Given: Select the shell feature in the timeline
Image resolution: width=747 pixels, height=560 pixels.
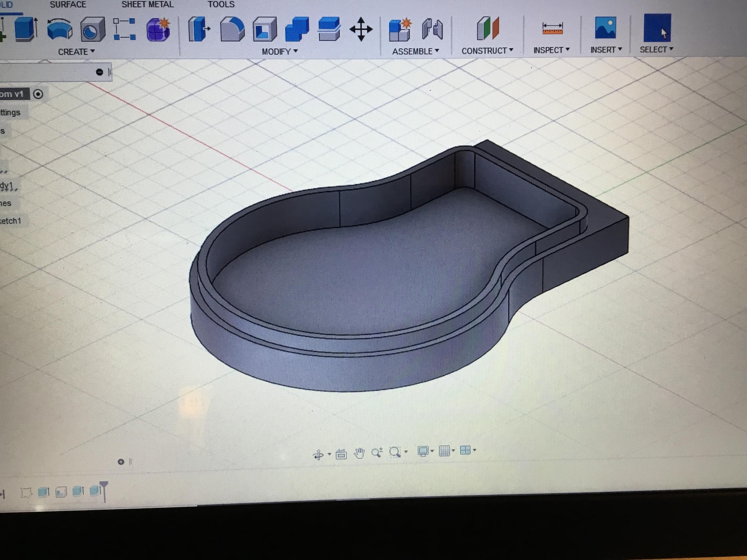Looking at the screenshot, I should [x=61, y=492].
